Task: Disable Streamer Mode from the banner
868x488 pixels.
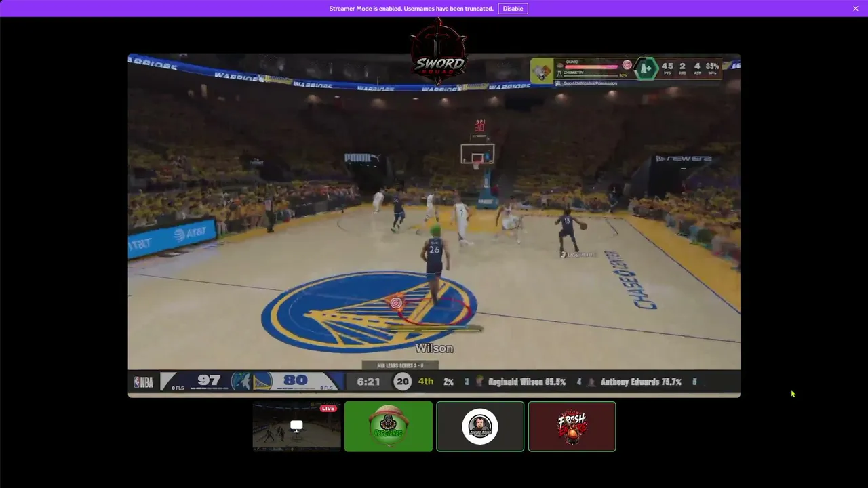Action: [513, 9]
